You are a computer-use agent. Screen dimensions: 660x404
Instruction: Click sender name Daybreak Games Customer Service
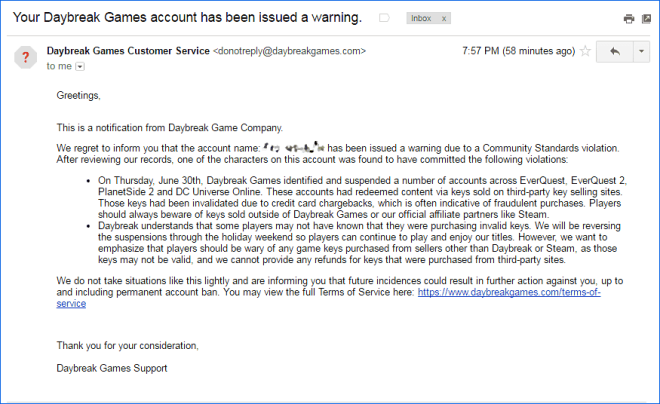click(128, 51)
